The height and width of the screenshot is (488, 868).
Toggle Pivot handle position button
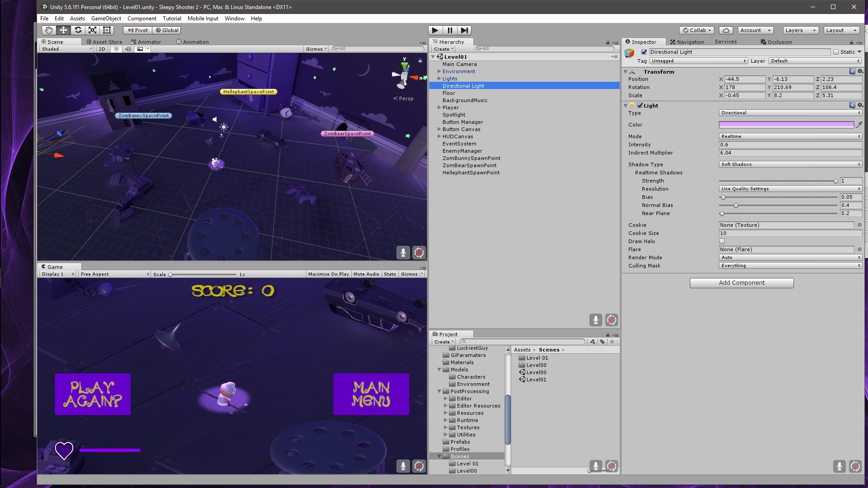click(137, 30)
